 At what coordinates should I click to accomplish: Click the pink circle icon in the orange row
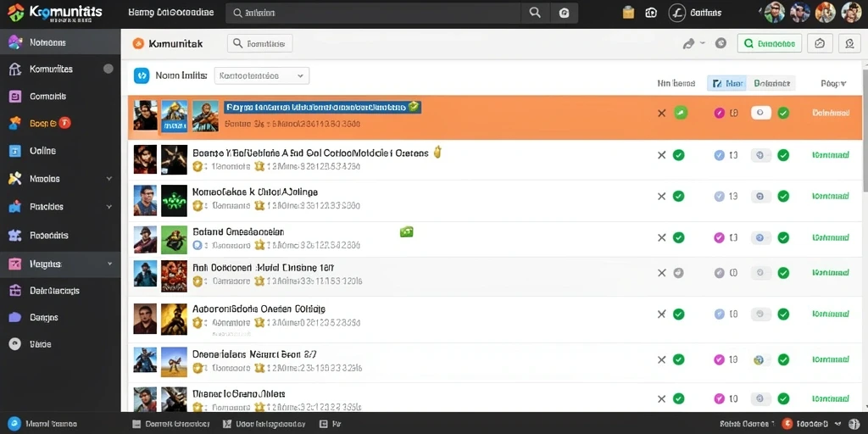point(719,113)
